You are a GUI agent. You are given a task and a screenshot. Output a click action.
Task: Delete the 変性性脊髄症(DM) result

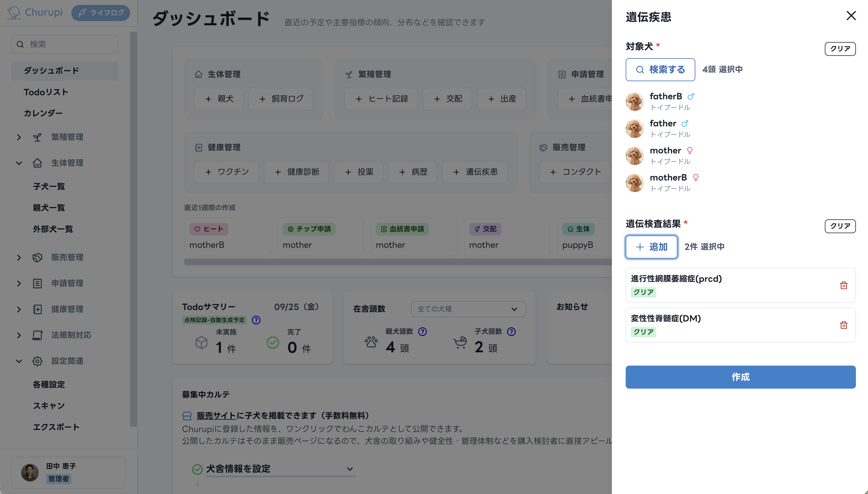click(x=844, y=325)
